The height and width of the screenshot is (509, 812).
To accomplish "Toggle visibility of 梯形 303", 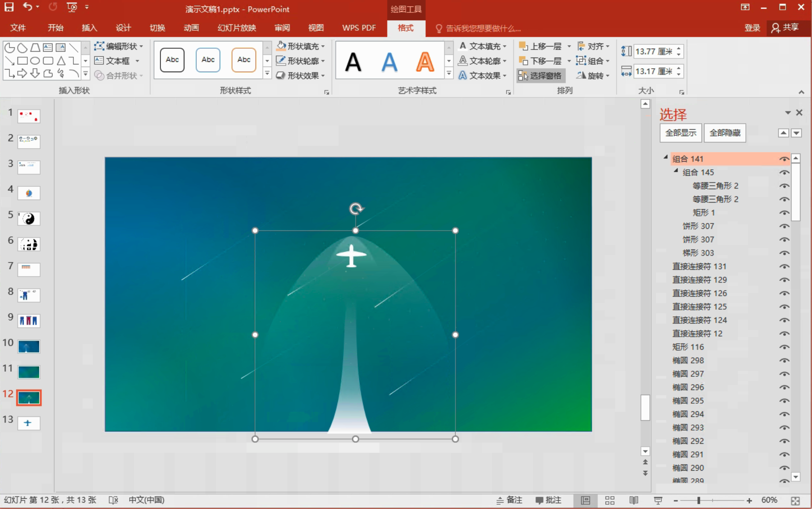I will [784, 253].
